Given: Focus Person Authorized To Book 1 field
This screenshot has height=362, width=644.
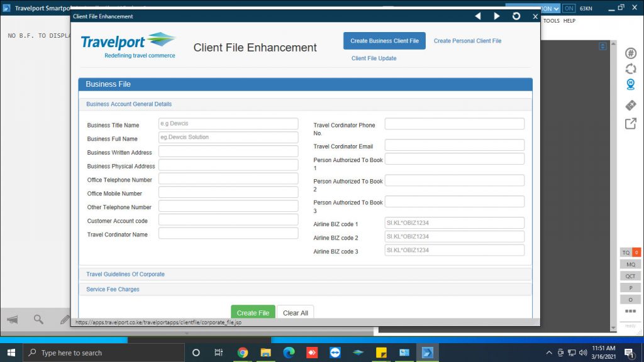Looking at the screenshot, I should 454,159.
